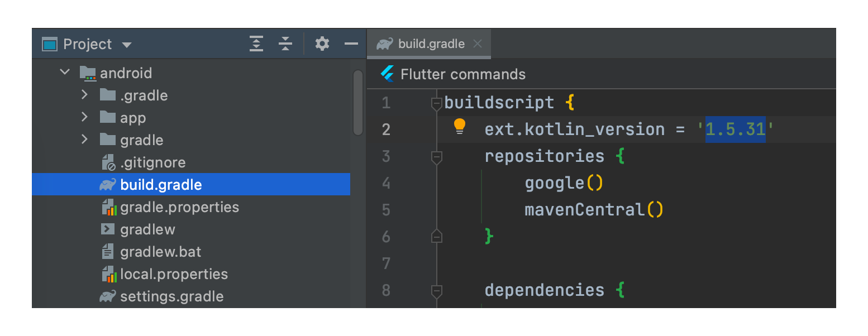Fold the dependencies block on line 8
Screen dimensions: 868x336
point(437,290)
